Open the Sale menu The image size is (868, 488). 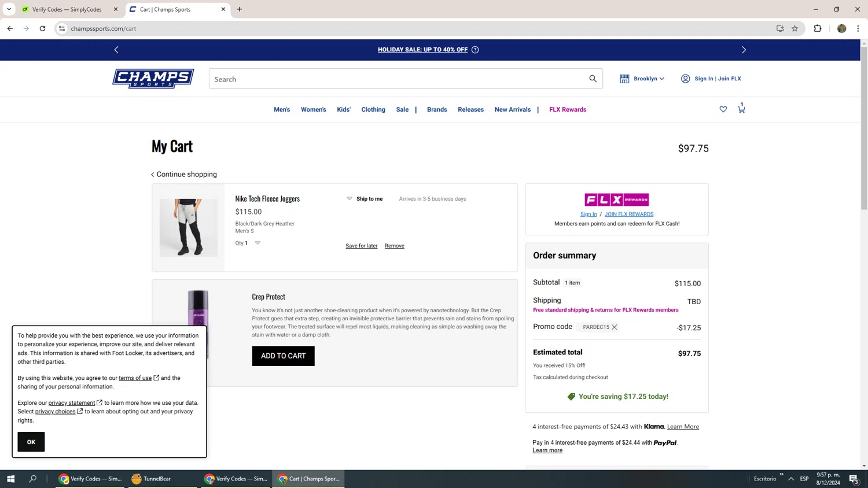pyautogui.click(x=402, y=109)
